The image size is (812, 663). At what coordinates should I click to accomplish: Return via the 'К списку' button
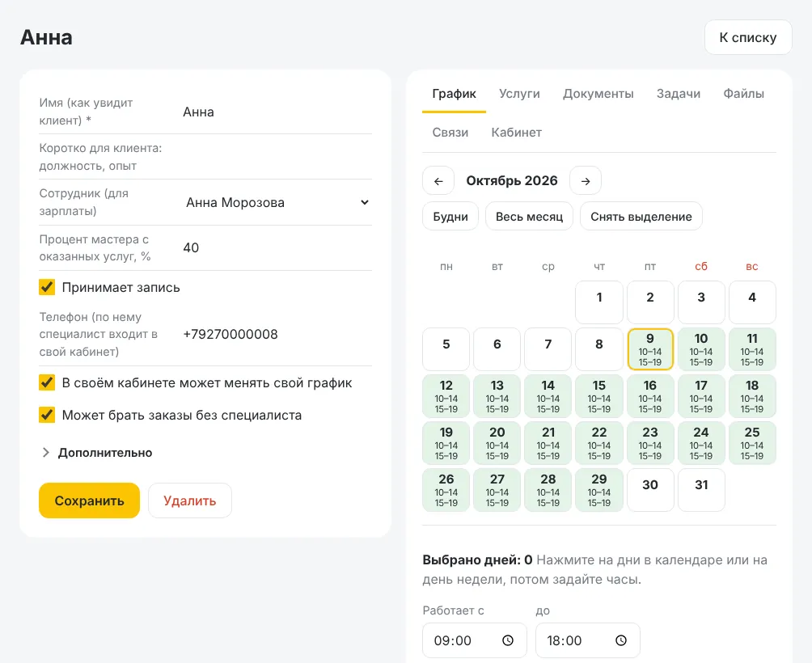[x=748, y=37]
